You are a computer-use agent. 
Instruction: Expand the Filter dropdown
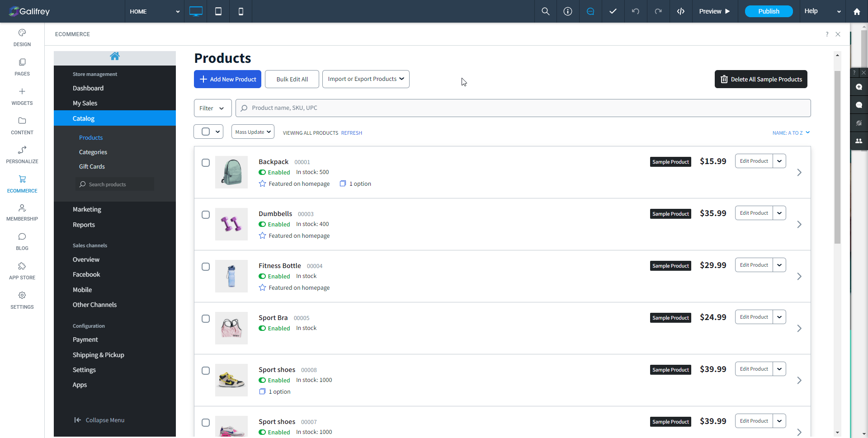coord(212,108)
